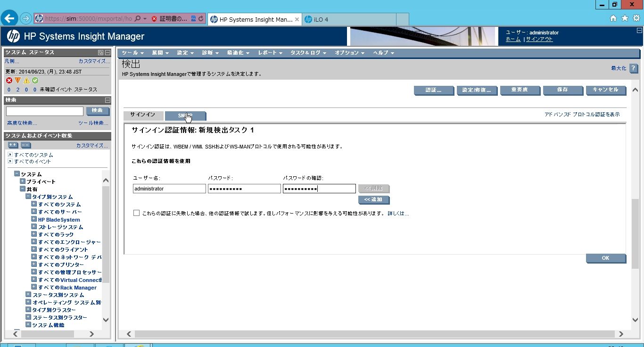Viewport: 644px width, 347px height.
Task: Expand the ストレージシステム tree node
Action: [x=34, y=227]
